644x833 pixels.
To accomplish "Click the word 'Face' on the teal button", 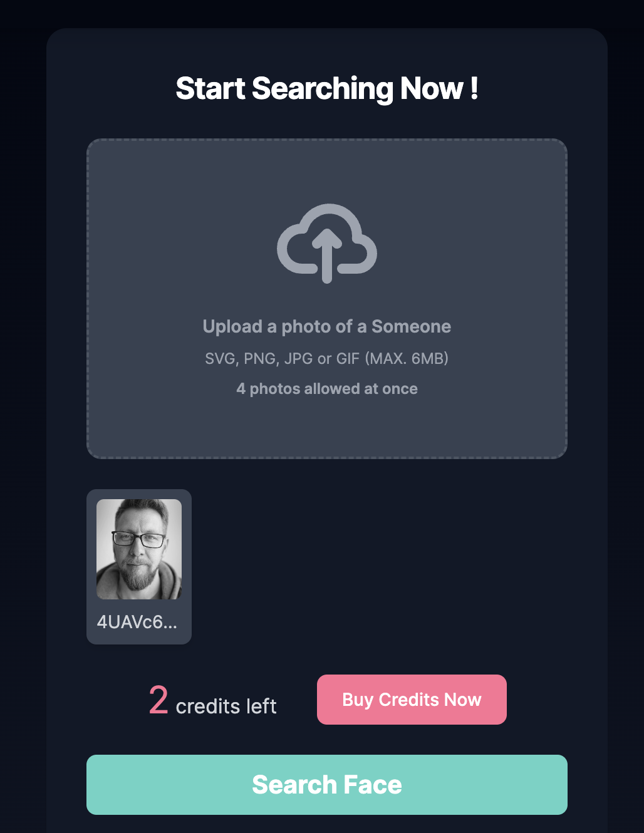I will click(x=373, y=785).
